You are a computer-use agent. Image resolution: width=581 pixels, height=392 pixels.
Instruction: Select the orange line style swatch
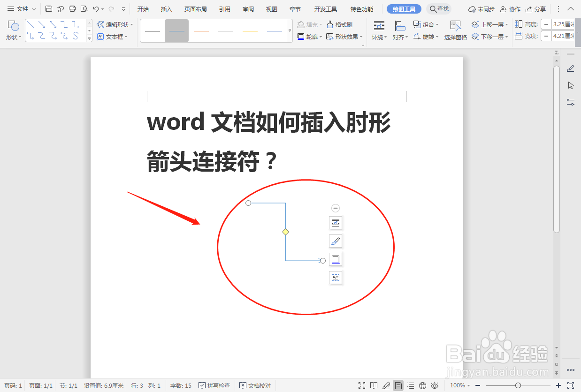(x=201, y=31)
